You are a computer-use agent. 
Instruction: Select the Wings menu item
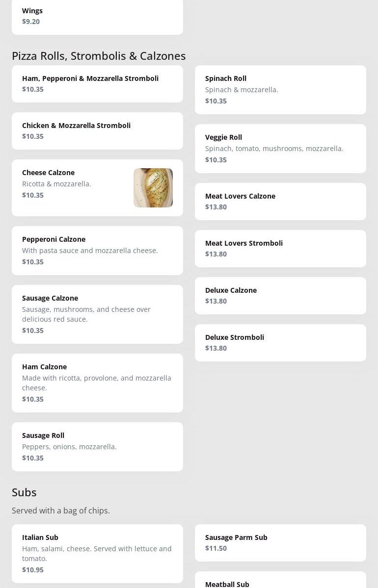[x=97, y=17]
